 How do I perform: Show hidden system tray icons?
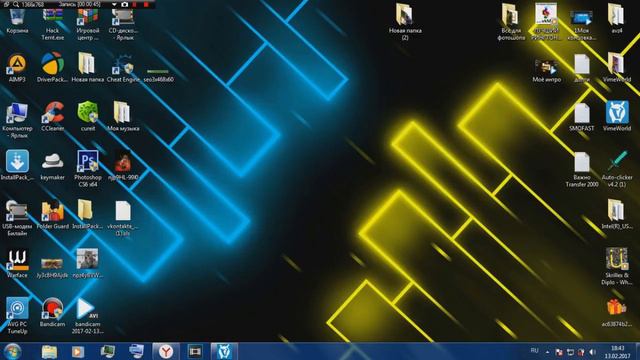(x=547, y=352)
